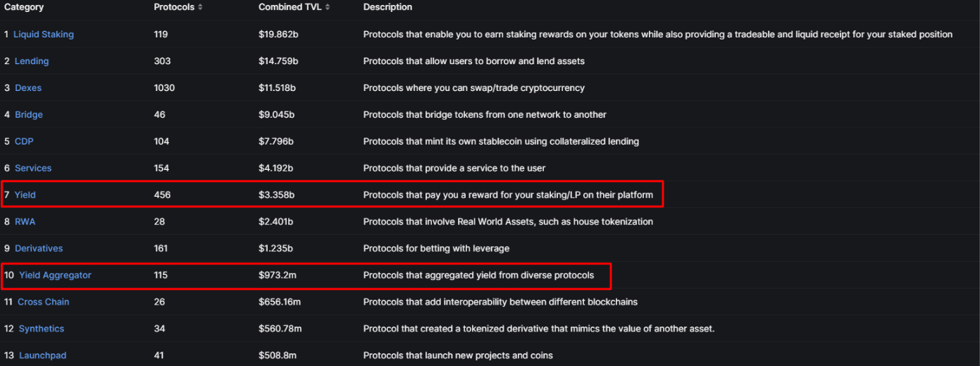Select the Bridge category link

(x=29, y=115)
